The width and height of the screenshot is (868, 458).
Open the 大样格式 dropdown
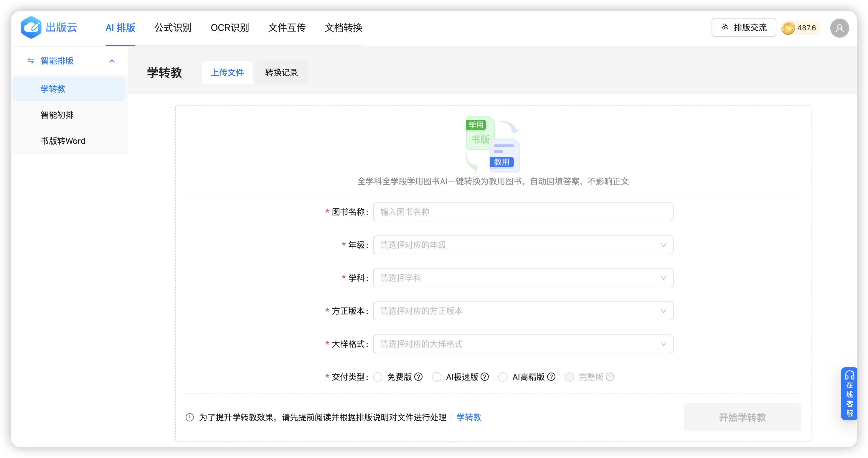click(523, 344)
